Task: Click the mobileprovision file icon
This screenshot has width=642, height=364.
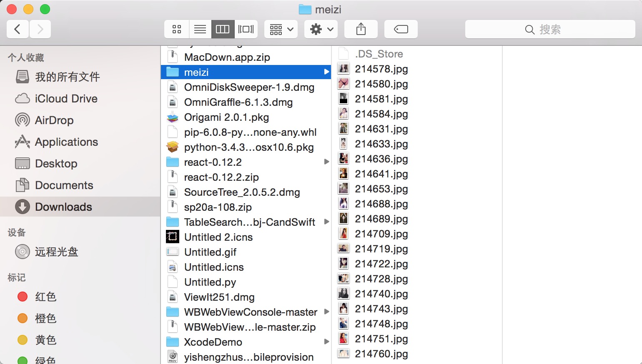Action: pos(173,357)
